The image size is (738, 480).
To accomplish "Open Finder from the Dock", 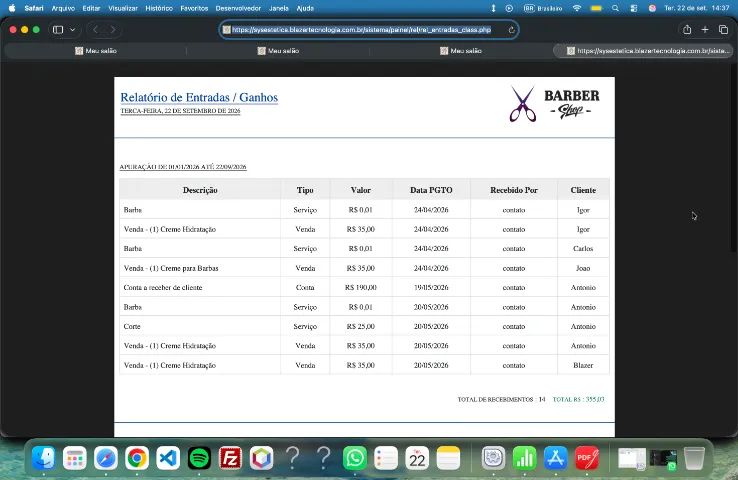I will [44, 457].
